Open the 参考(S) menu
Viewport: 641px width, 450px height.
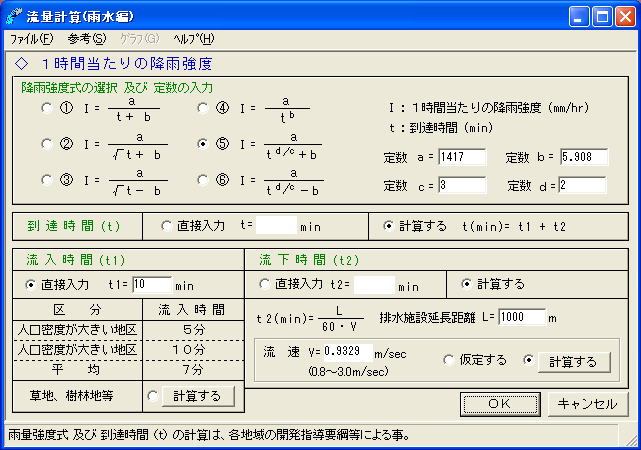pos(86,39)
